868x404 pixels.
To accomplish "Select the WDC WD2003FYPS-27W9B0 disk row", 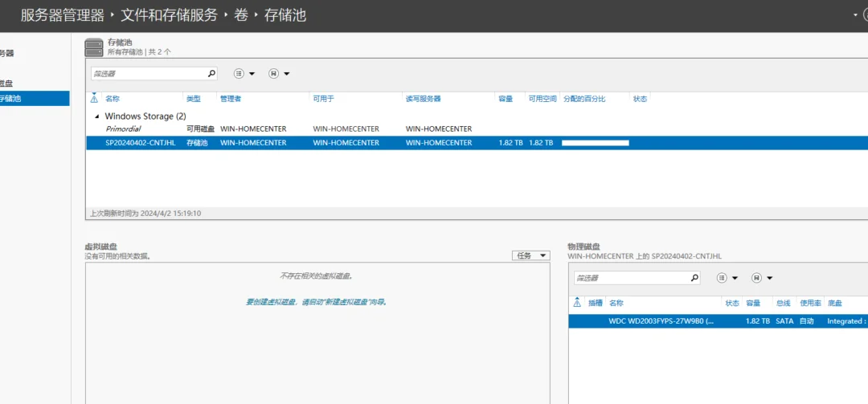I will pos(718,321).
